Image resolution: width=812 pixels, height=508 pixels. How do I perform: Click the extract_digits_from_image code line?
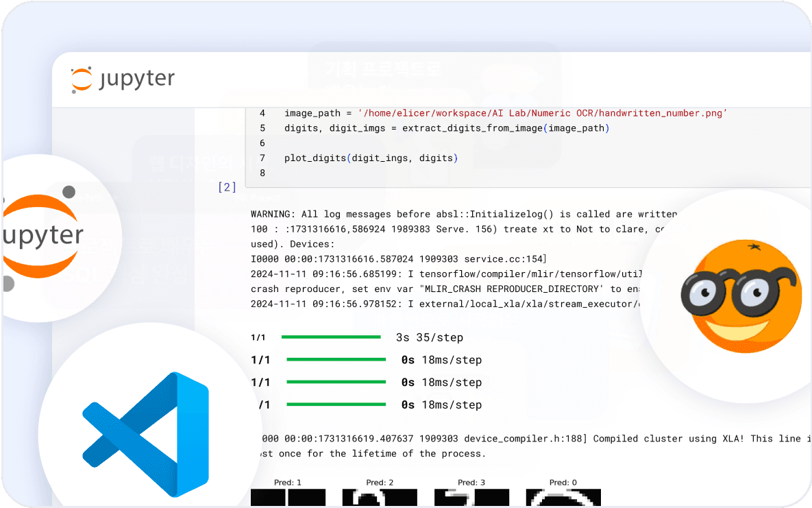point(446,128)
